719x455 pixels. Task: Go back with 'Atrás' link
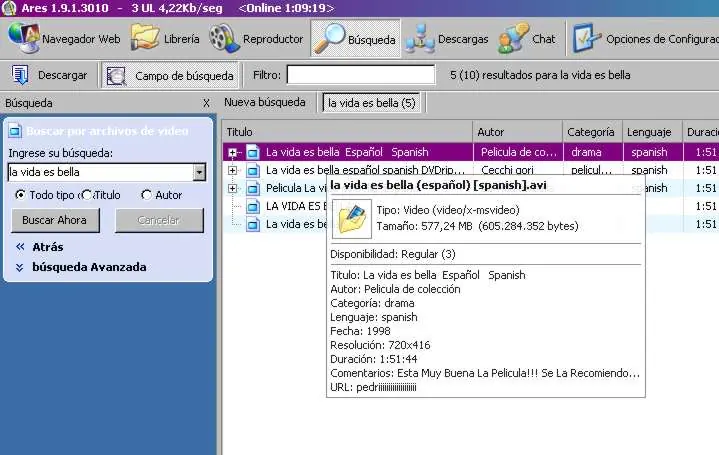point(48,247)
